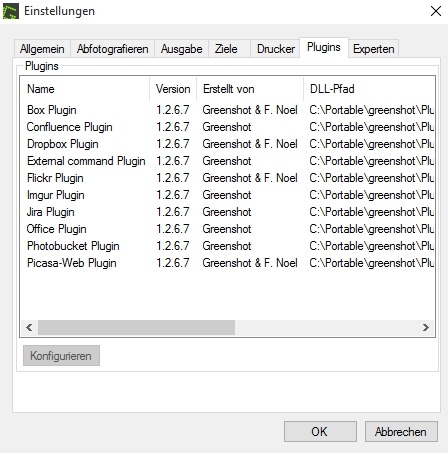Click the Version column header

[x=173, y=89]
